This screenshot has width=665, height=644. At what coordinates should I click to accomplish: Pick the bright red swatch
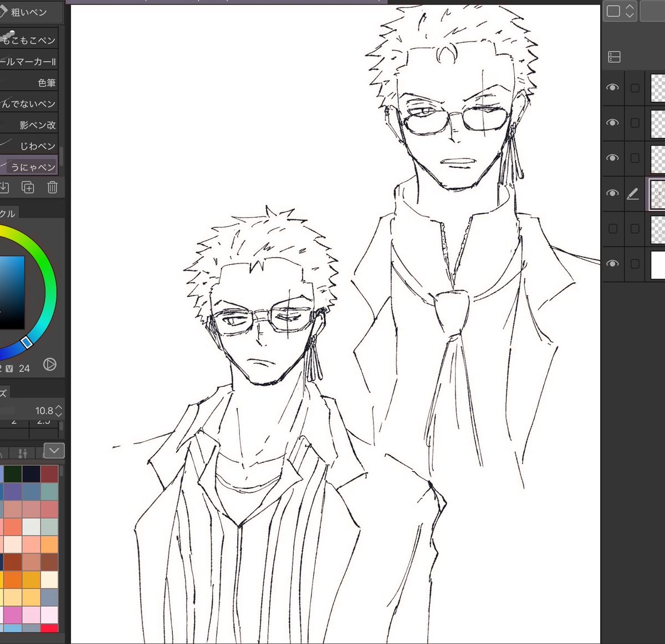pyautogui.click(x=49, y=628)
